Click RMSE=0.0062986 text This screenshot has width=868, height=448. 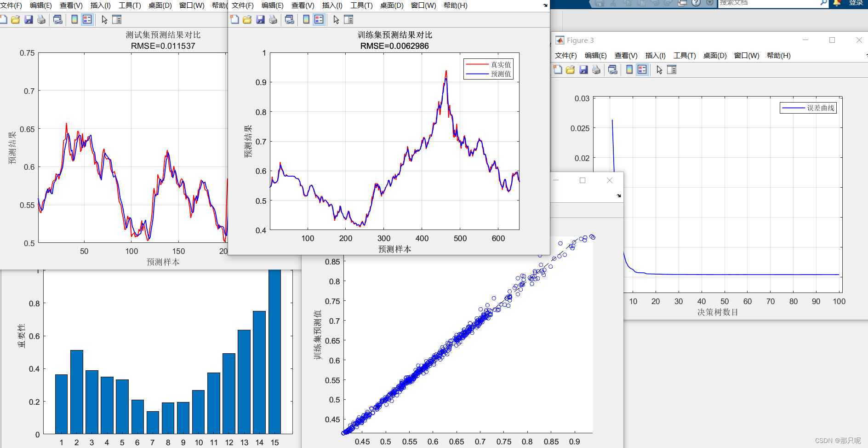tap(394, 46)
